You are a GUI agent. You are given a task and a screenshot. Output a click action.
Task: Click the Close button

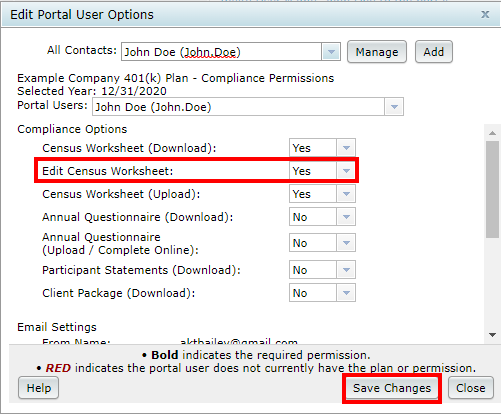pyautogui.click(x=471, y=388)
